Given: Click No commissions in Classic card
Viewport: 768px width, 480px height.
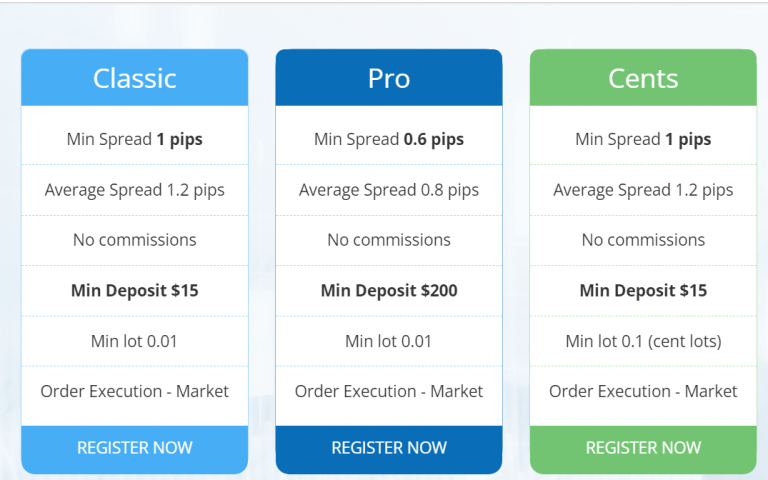Looking at the screenshot, I should click(x=135, y=240).
